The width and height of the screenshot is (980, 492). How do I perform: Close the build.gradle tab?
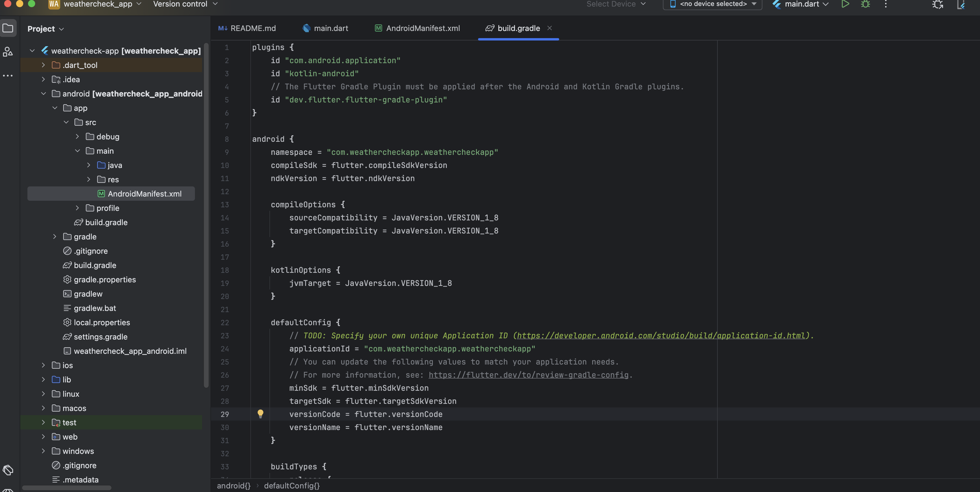coord(549,28)
